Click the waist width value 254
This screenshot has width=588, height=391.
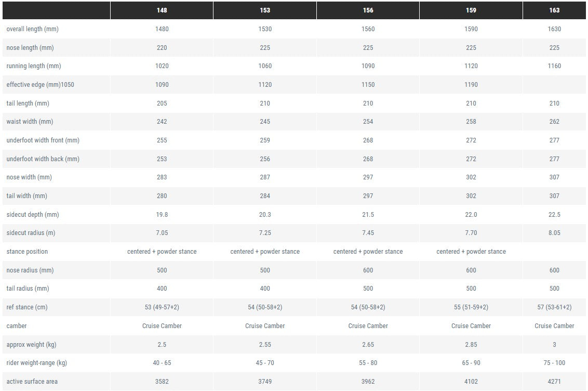point(368,122)
